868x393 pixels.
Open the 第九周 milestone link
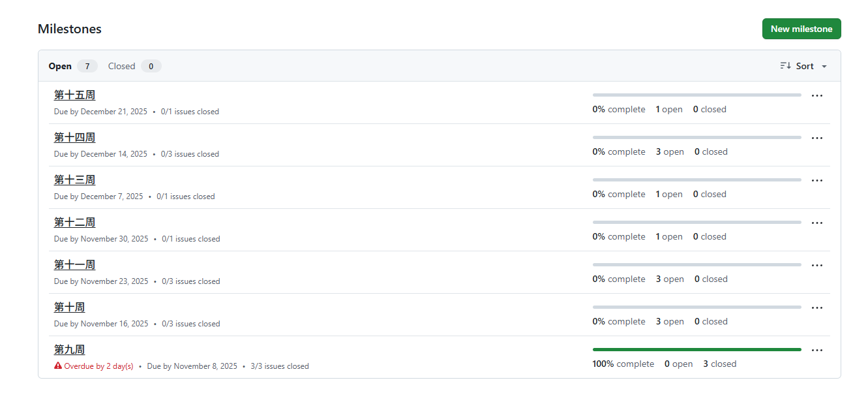[x=69, y=350]
